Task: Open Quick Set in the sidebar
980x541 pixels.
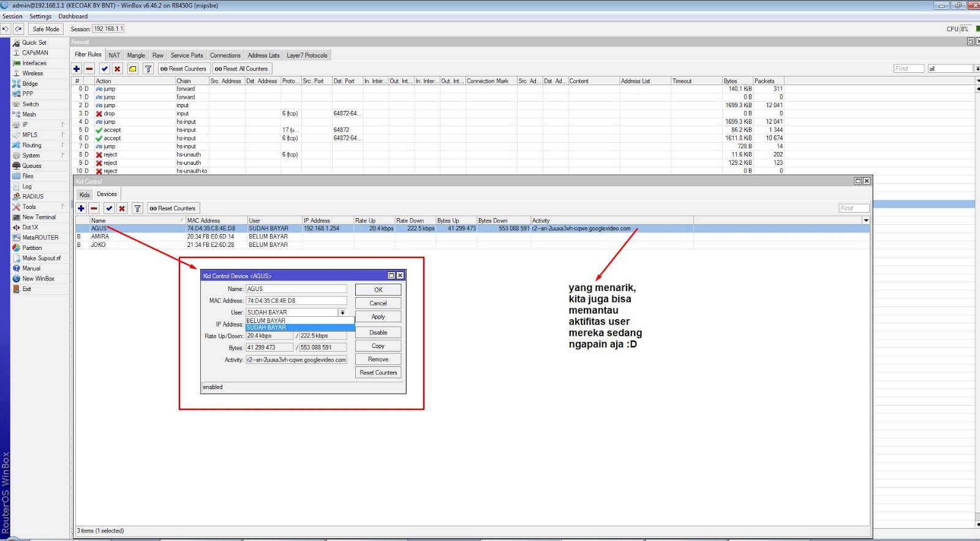Action: [34, 42]
